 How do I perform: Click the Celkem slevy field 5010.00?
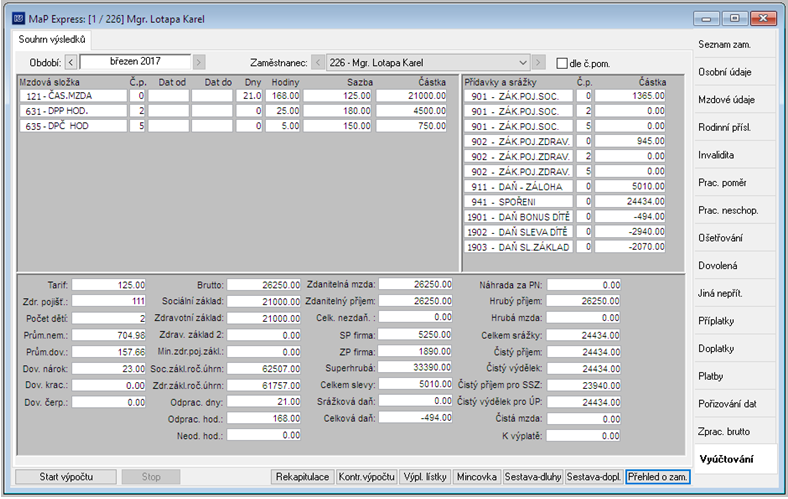point(416,384)
